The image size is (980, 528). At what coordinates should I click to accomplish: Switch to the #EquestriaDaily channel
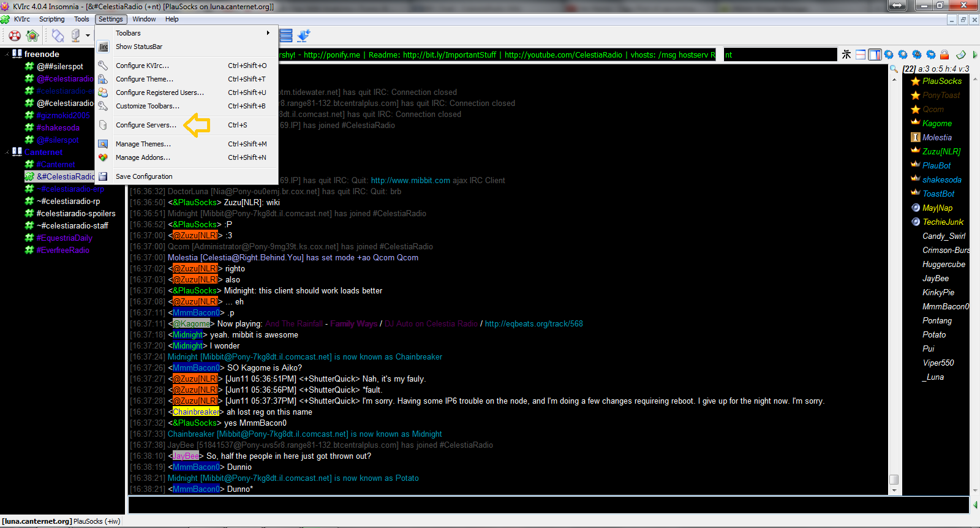pos(64,238)
